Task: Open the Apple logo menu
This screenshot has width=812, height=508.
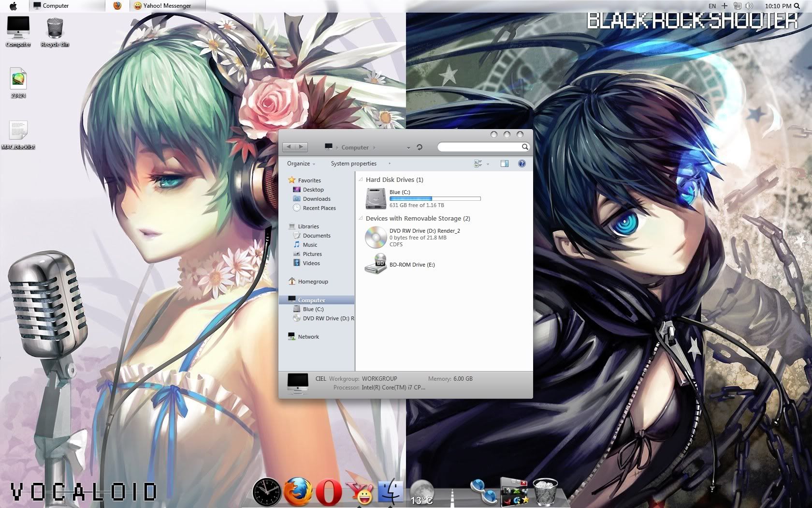Action: [x=13, y=6]
